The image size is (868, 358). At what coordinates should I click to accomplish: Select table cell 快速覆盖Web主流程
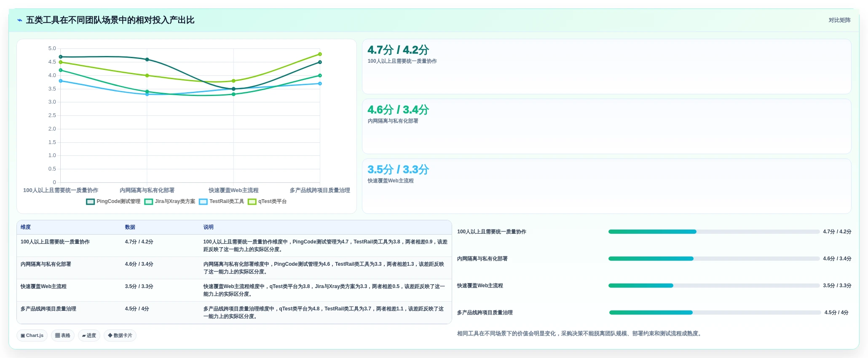point(43,286)
